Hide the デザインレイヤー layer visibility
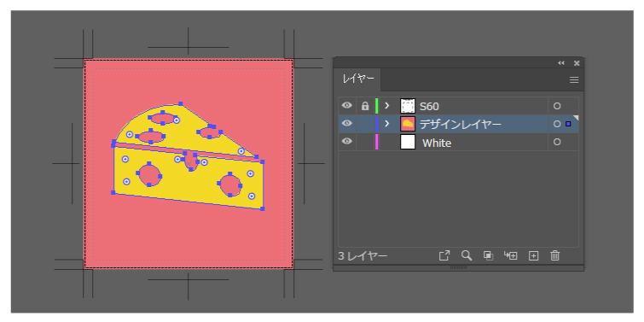Image resolution: width=644 pixels, height=322 pixels. point(347,123)
